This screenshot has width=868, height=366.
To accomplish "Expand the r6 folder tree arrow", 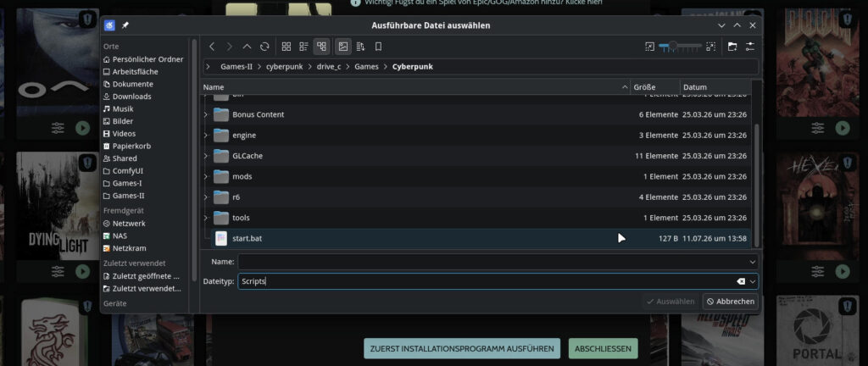I will pos(205,197).
